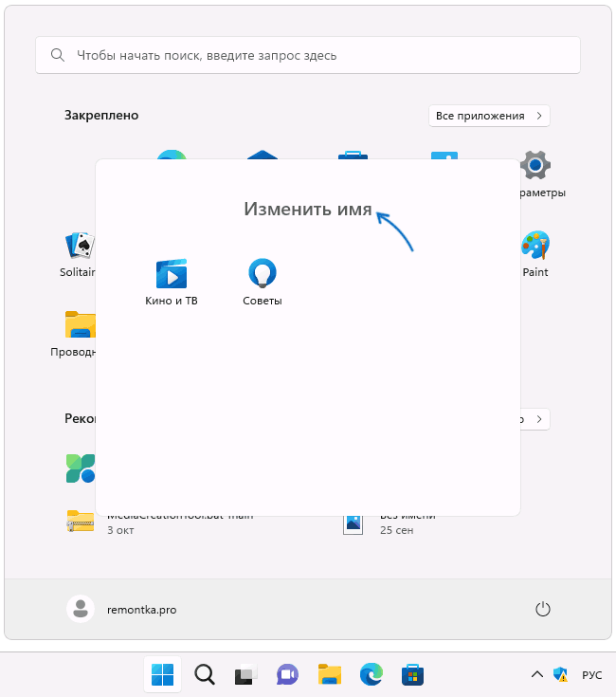This screenshot has height=697, width=616.
Task: Click the search magnifier icon in search box
Action: click(x=58, y=56)
